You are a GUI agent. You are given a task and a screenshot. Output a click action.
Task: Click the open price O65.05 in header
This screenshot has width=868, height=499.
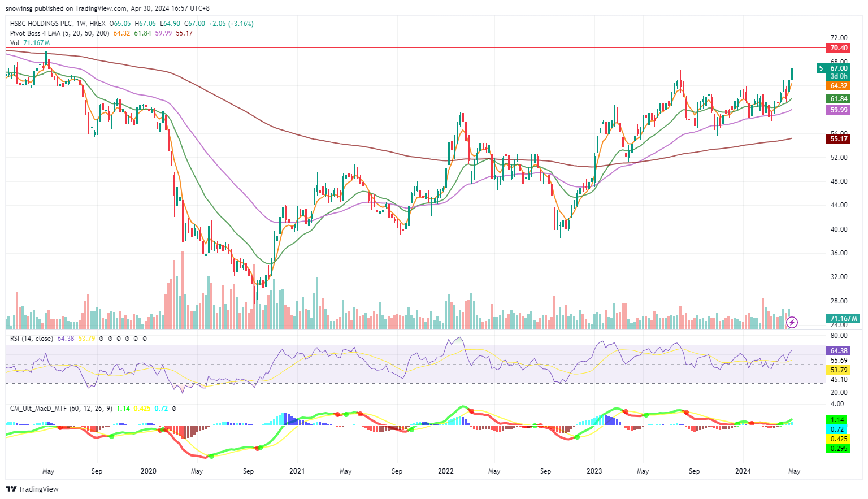coord(120,24)
